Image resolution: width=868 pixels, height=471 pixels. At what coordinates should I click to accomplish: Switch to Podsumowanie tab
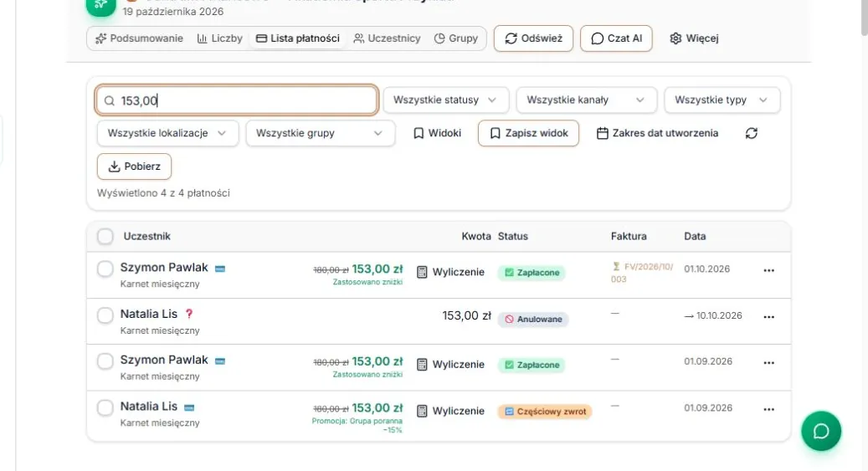coord(139,38)
